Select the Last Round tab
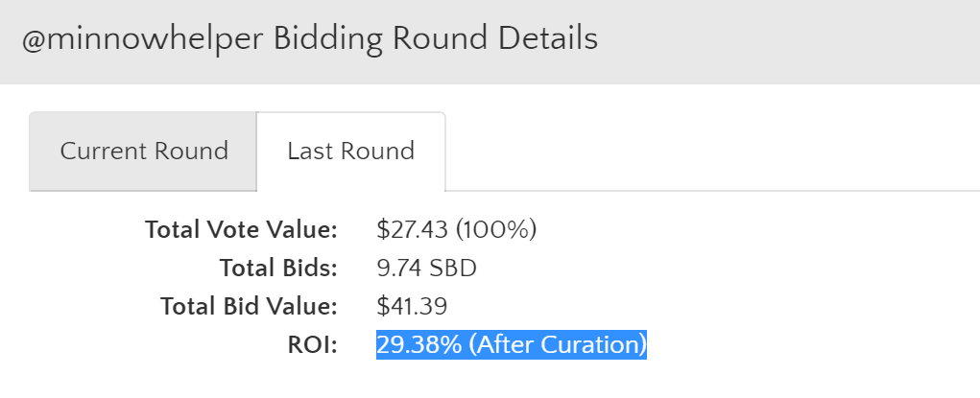Viewport: 980px width, 398px height. 350,152
